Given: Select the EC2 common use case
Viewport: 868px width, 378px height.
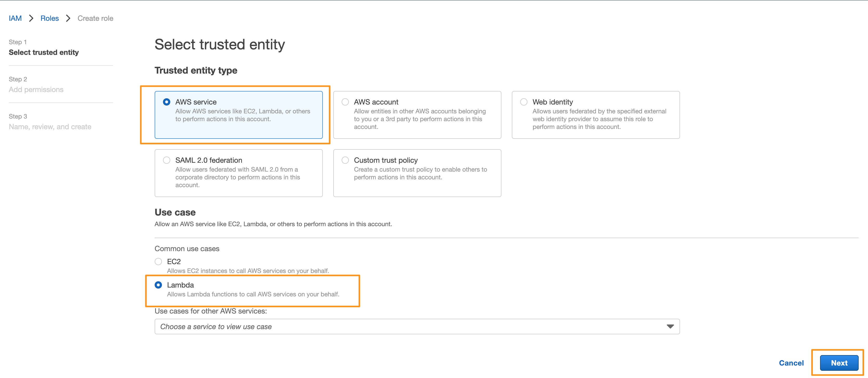Looking at the screenshot, I should [158, 261].
